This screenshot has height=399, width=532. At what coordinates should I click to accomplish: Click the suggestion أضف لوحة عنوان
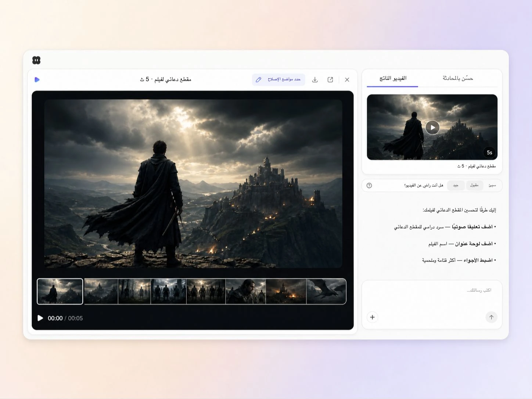[x=462, y=244]
